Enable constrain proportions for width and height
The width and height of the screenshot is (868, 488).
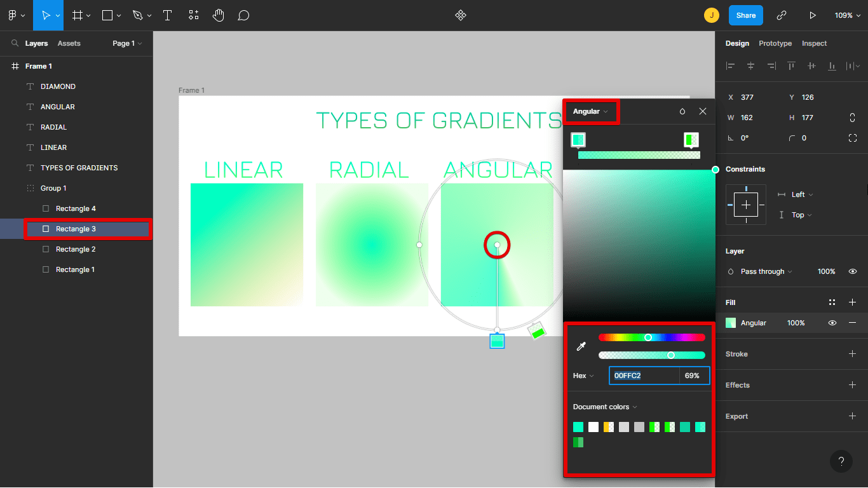point(852,117)
